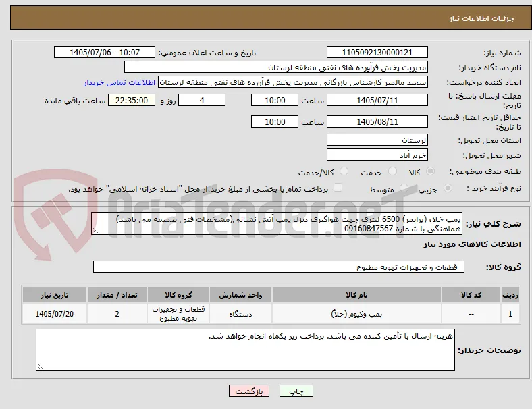Click the price validity date 1405/08/11
The image size is (532, 409).
point(377,121)
